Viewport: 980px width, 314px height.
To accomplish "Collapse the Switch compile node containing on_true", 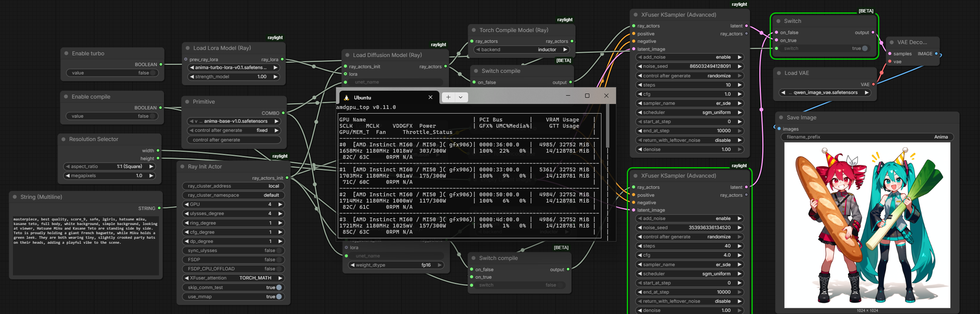I will 473,258.
